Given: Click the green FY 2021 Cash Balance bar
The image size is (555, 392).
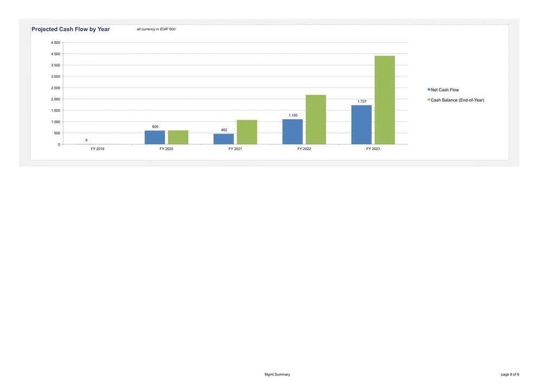Looking at the screenshot, I should (x=247, y=132).
